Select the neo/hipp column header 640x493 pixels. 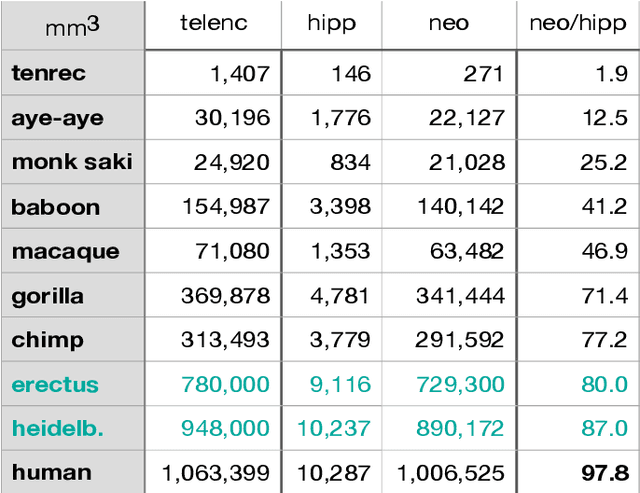point(576,24)
